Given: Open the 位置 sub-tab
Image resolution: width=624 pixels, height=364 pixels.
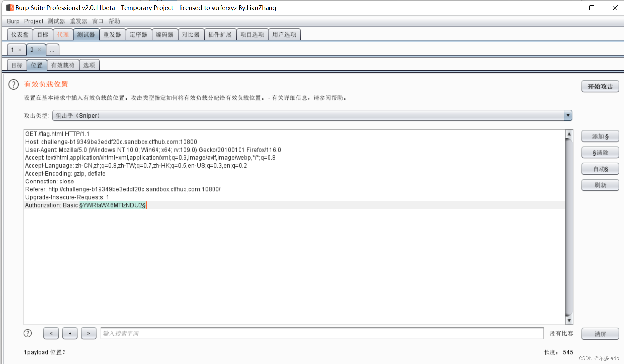Looking at the screenshot, I should [37, 65].
